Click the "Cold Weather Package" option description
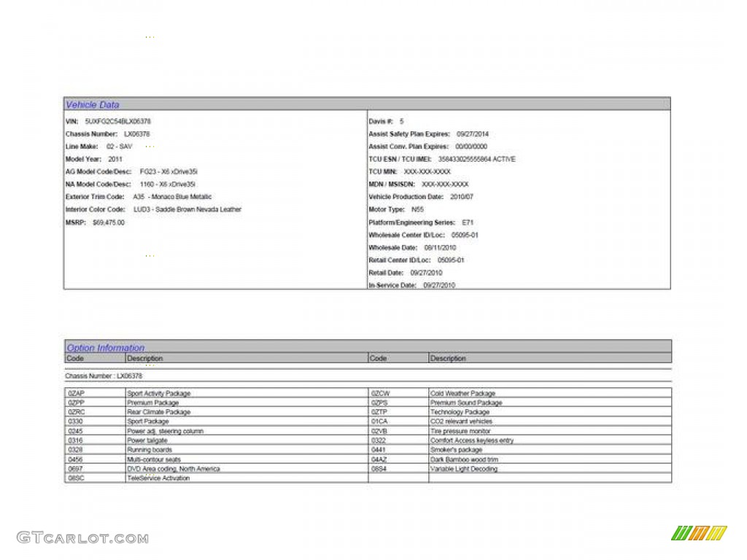The height and width of the screenshot is (560, 747). [462, 393]
